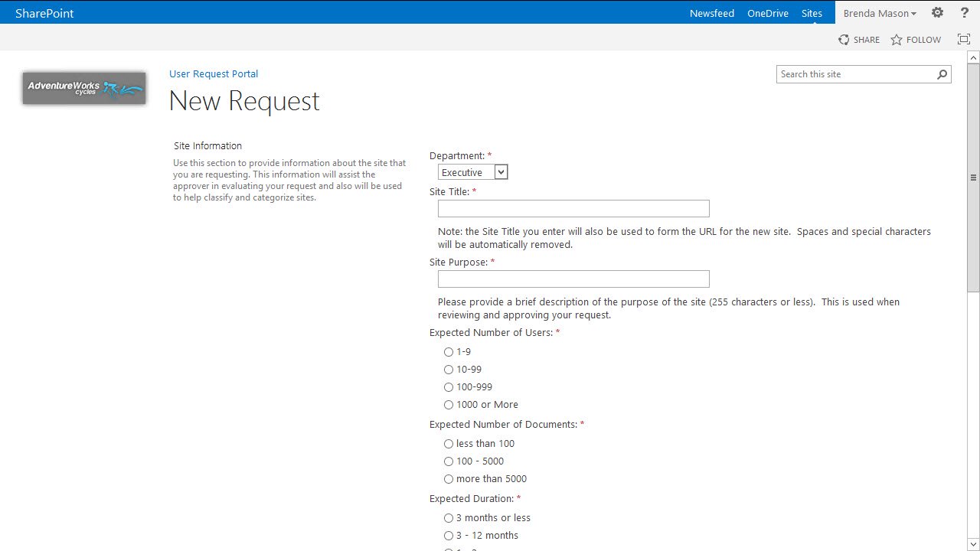980x551 pixels.
Task: Toggle focus on content icon
Action: [964, 39]
